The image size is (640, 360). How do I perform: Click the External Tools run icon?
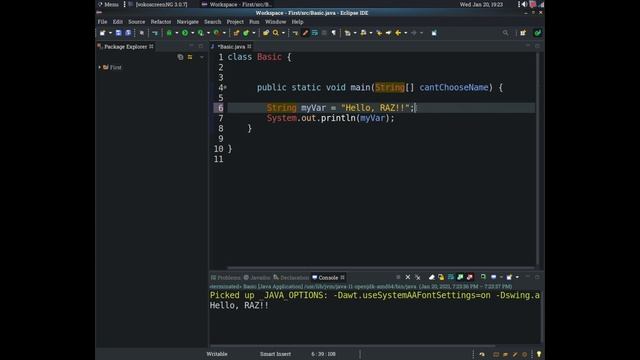(217, 33)
